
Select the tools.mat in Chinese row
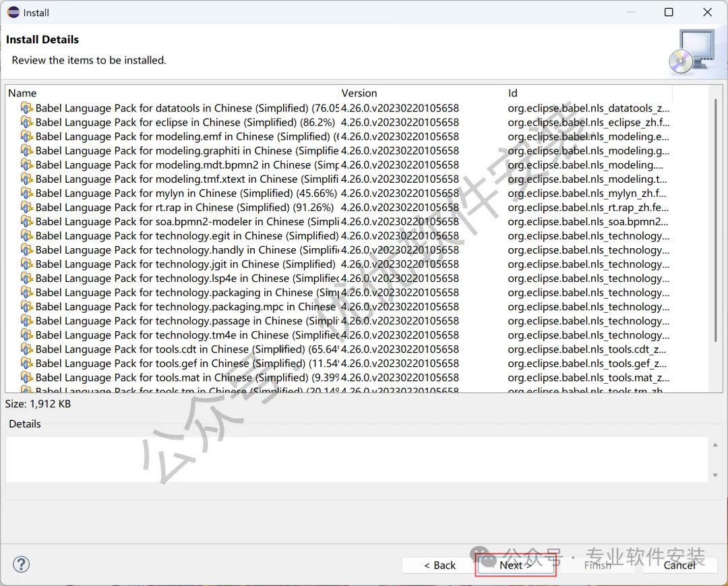point(187,378)
